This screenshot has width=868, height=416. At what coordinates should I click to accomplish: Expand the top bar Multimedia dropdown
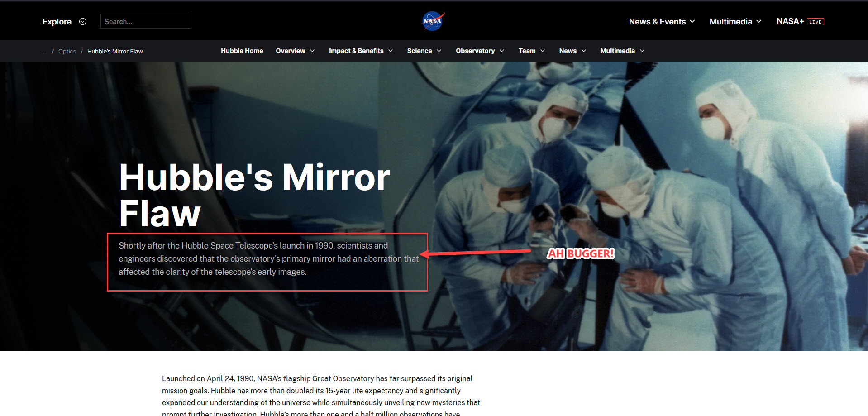click(x=735, y=22)
